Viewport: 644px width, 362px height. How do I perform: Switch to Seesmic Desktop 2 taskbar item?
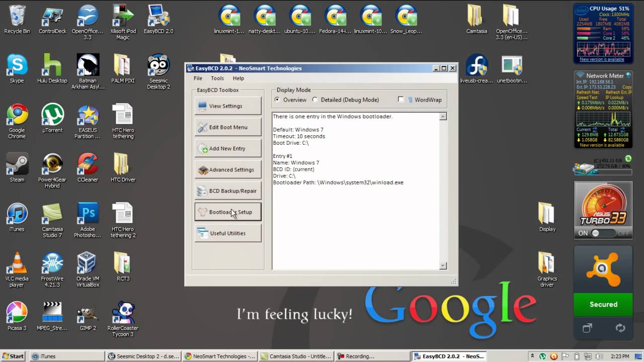click(x=143, y=356)
